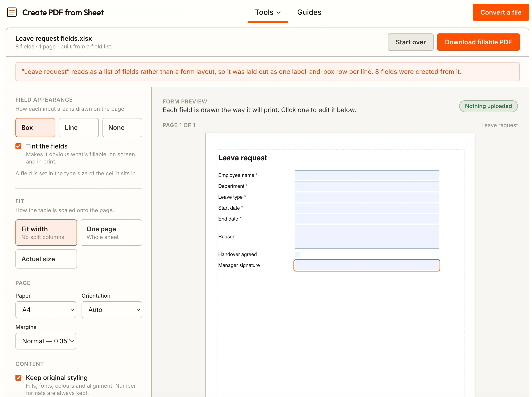Click the orange field-list notice banner

tap(267, 72)
